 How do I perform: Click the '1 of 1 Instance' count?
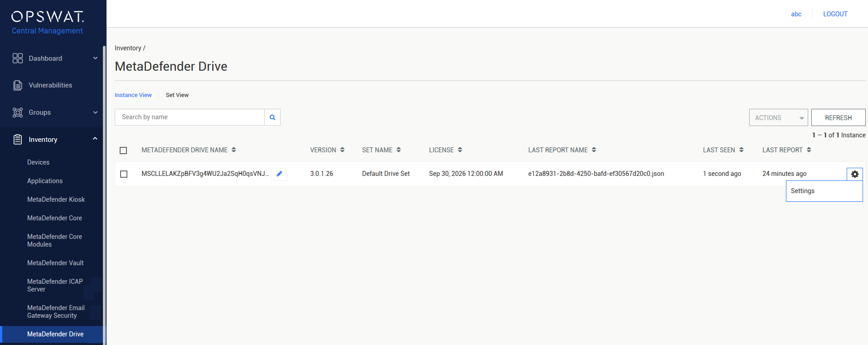tap(839, 135)
